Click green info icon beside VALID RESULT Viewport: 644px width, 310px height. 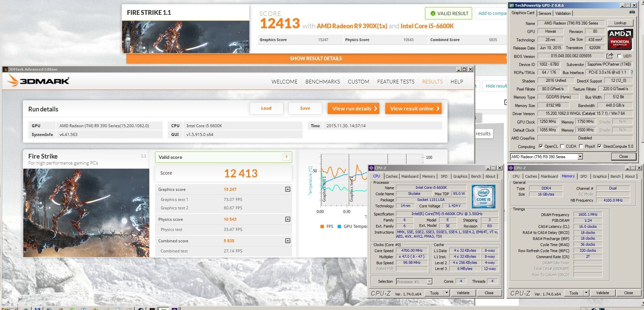tap(433, 13)
